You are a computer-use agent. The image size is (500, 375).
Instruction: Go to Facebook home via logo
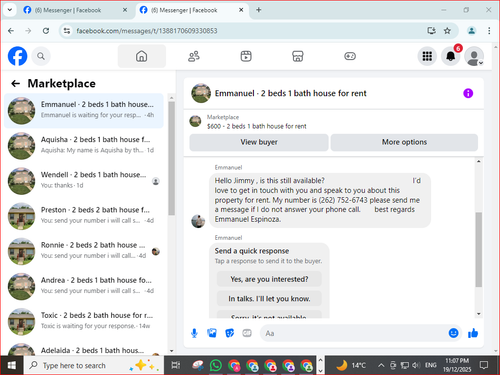[x=17, y=56]
